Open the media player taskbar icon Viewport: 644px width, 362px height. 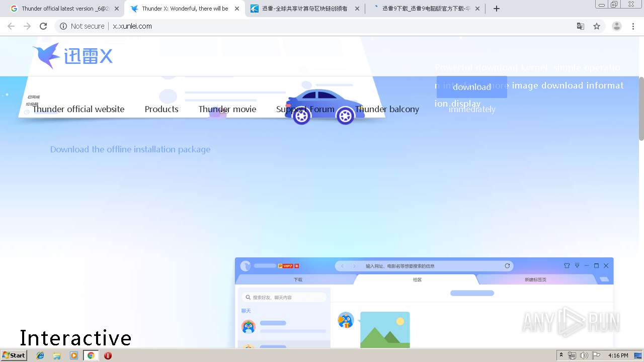pos(74,355)
